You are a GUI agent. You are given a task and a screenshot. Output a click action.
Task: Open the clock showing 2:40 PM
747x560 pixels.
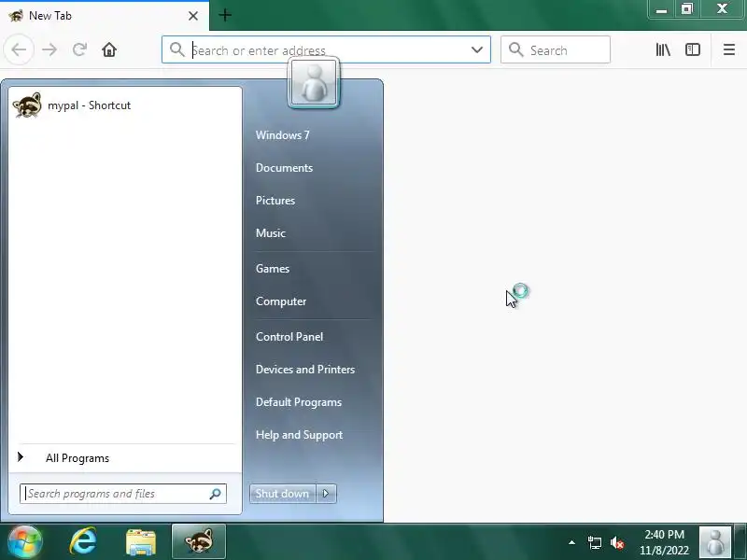[x=664, y=542]
